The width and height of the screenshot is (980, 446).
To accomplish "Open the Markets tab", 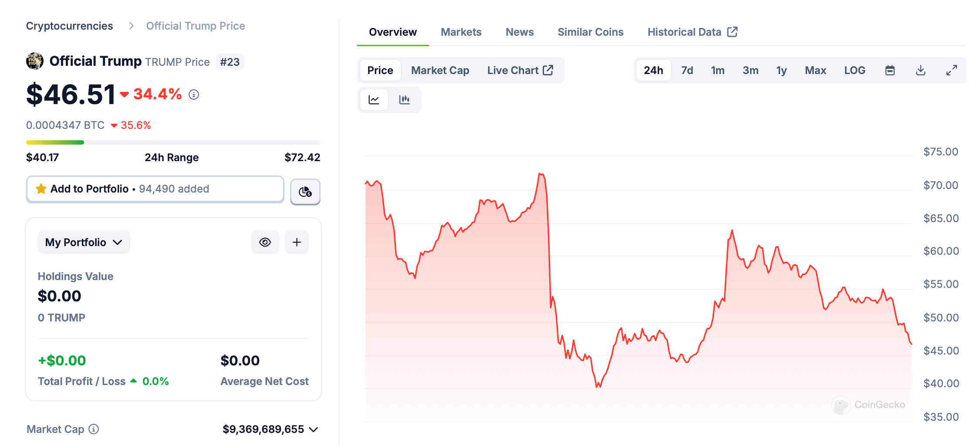I will [x=461, y=32].
